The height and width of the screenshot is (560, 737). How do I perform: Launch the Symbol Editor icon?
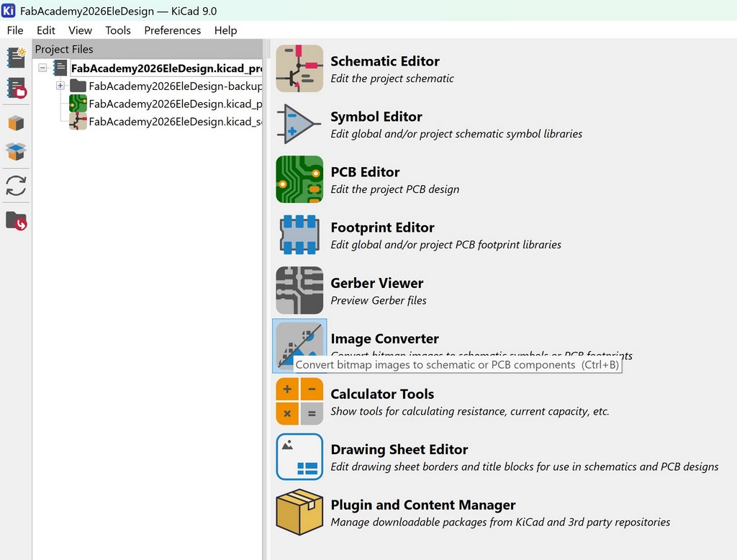(299, 124)
